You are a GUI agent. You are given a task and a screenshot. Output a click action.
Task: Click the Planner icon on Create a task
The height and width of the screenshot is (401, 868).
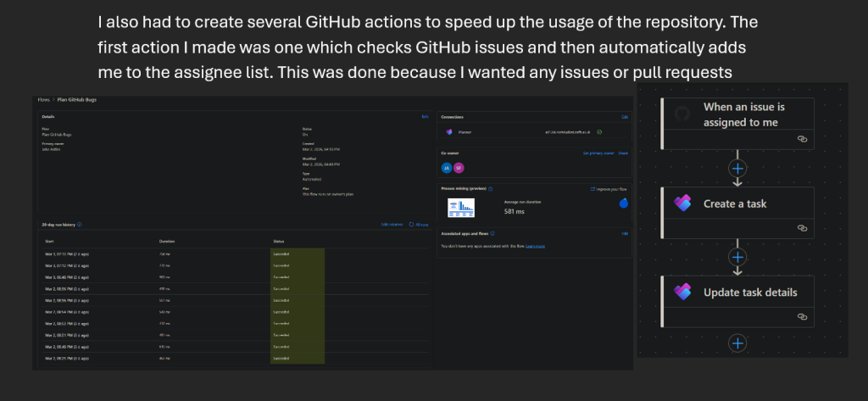coord(682,203)
